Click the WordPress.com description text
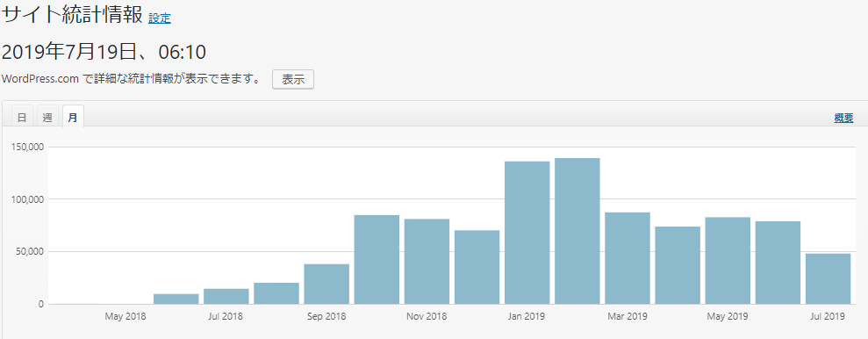Screen dimensions: 868x339 click(131, 79)
